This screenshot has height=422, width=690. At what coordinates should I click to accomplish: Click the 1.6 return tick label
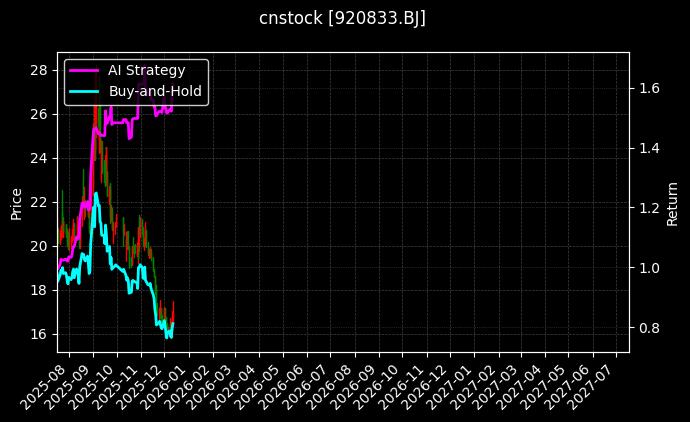point(649,88)
